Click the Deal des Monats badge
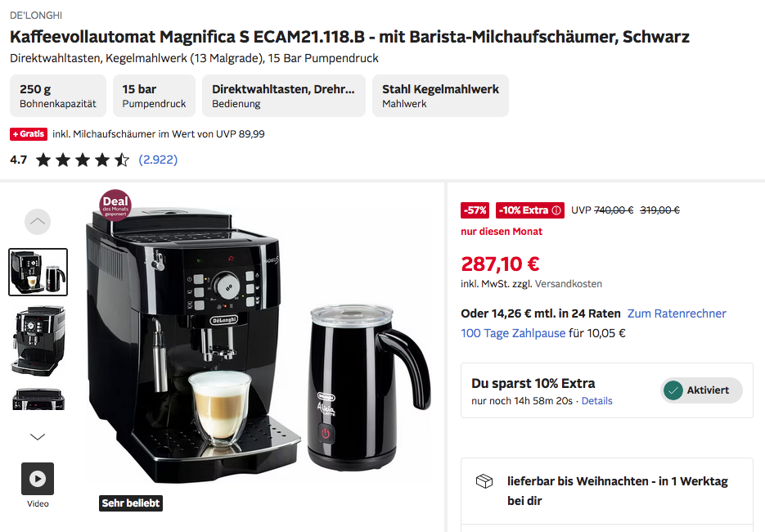Screen dimensions: 765x532 (115, 205)
